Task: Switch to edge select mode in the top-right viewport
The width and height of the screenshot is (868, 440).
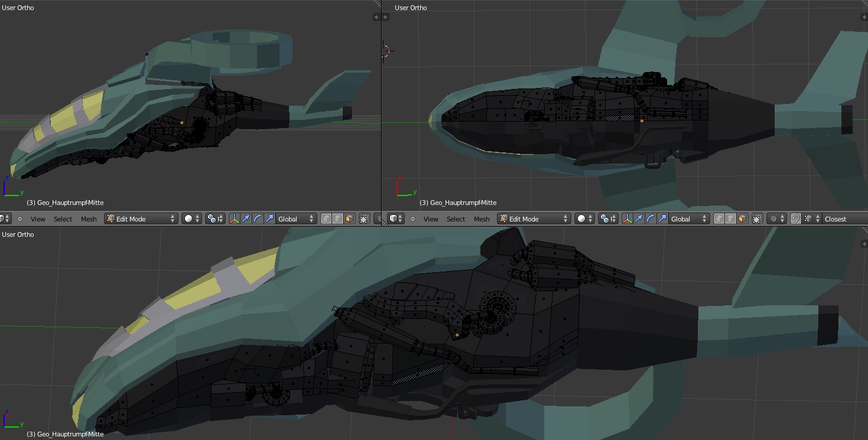Action: click(x=731, y=219)
